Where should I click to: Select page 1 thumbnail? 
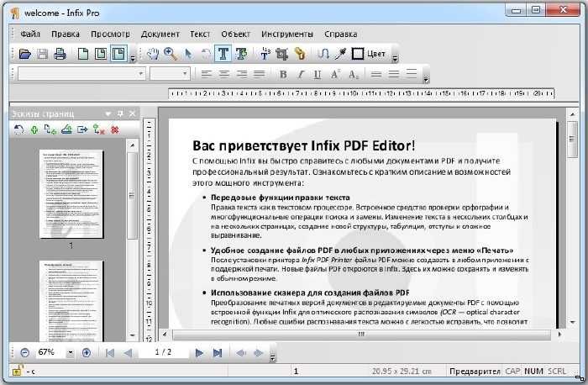coord(71,193)
